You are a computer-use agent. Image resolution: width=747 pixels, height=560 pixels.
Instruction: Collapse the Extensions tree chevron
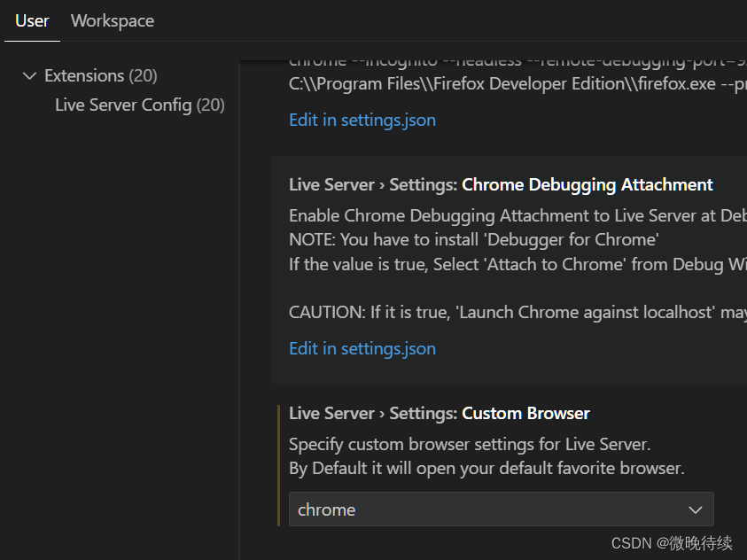point(30,76)
